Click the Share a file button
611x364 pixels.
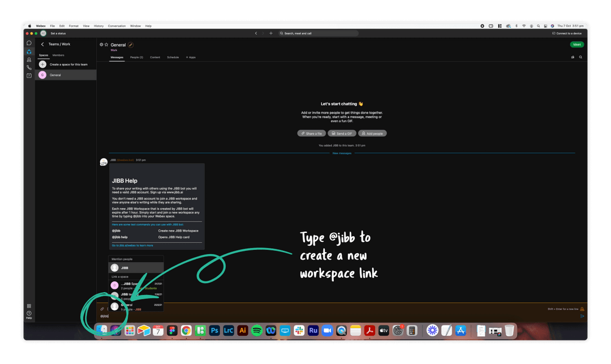(x=311, y=133)
